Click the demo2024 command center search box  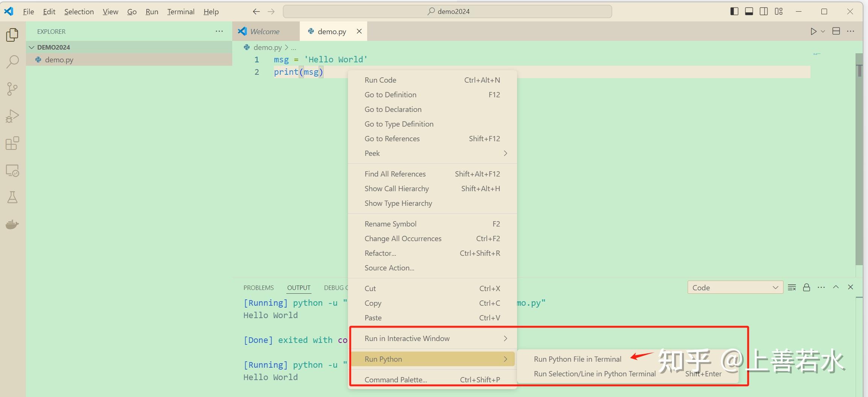coord(447,12)
